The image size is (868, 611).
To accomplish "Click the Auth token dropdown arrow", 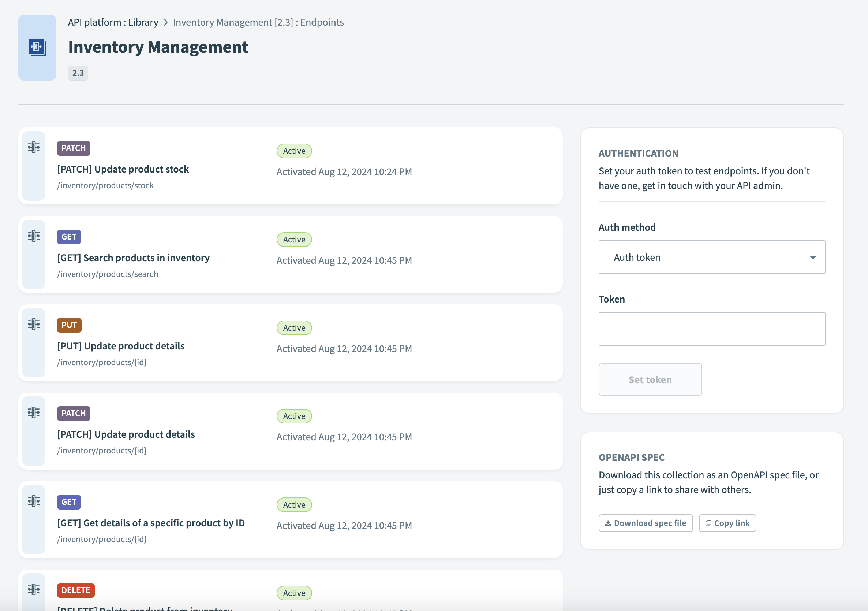I will pyautogui.click(x=813, y=258).
